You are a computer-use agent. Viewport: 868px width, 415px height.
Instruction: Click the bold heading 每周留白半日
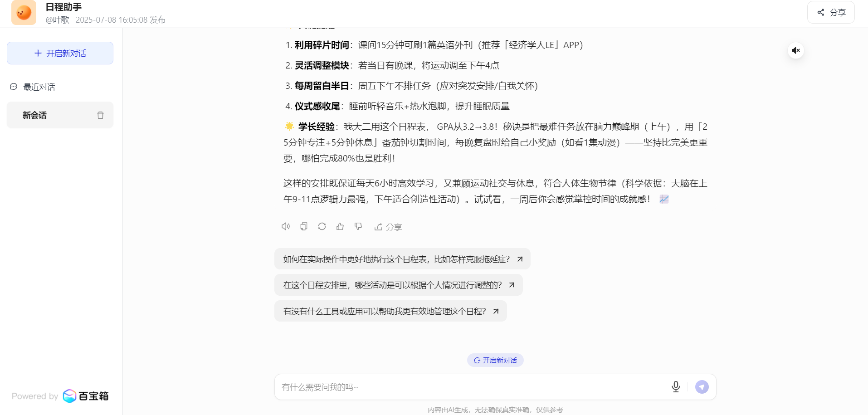[322, 86]
